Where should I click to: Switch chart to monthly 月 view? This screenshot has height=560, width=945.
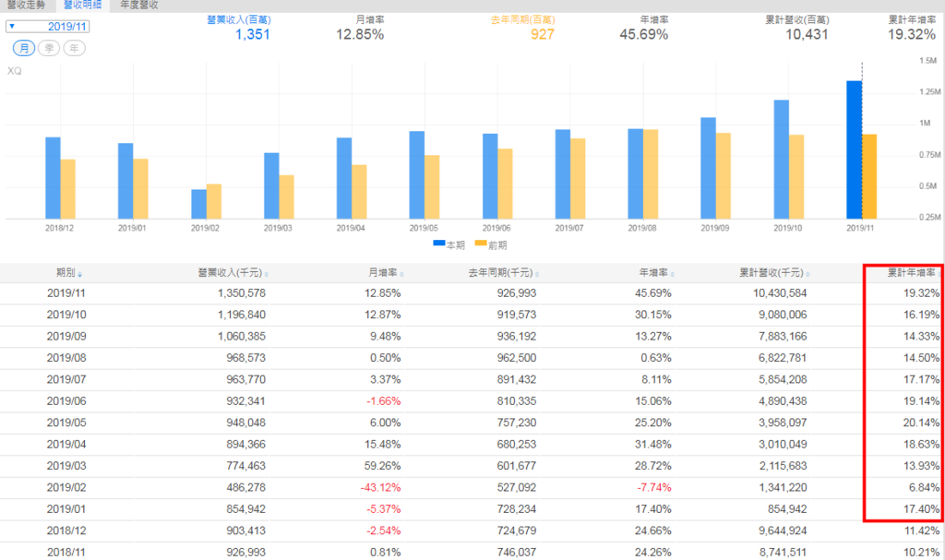(x=24, y=48)
